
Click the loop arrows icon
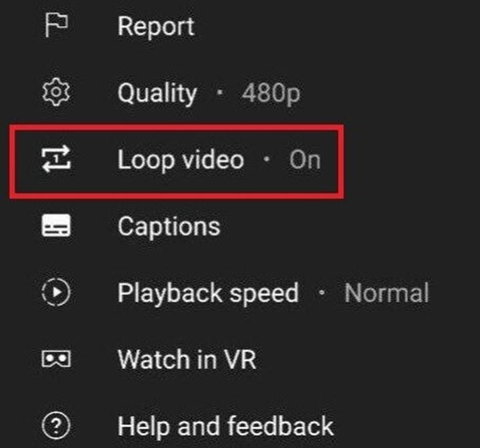[x=55, y=159]
